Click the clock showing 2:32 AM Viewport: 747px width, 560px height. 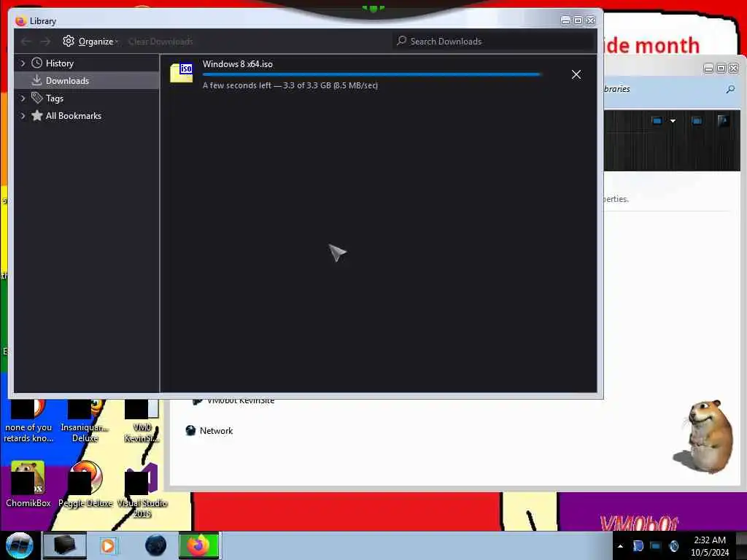click(710, 546)
